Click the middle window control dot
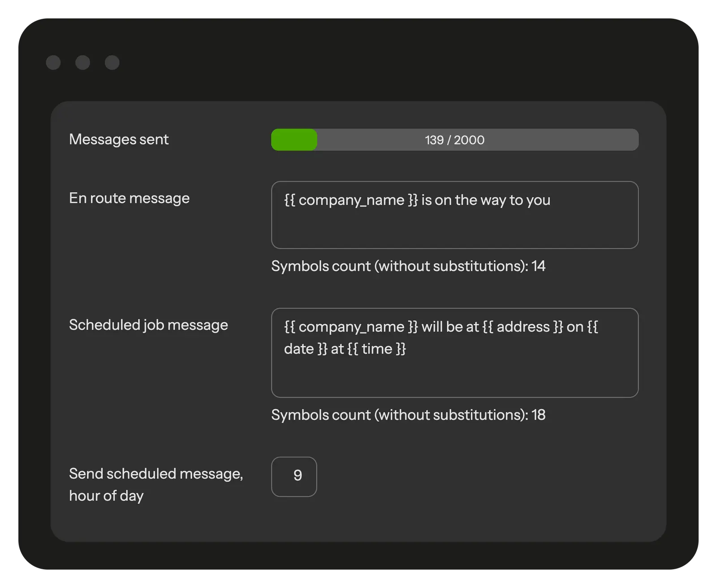The height and width of the screenshot is (588, 717). 82,63
